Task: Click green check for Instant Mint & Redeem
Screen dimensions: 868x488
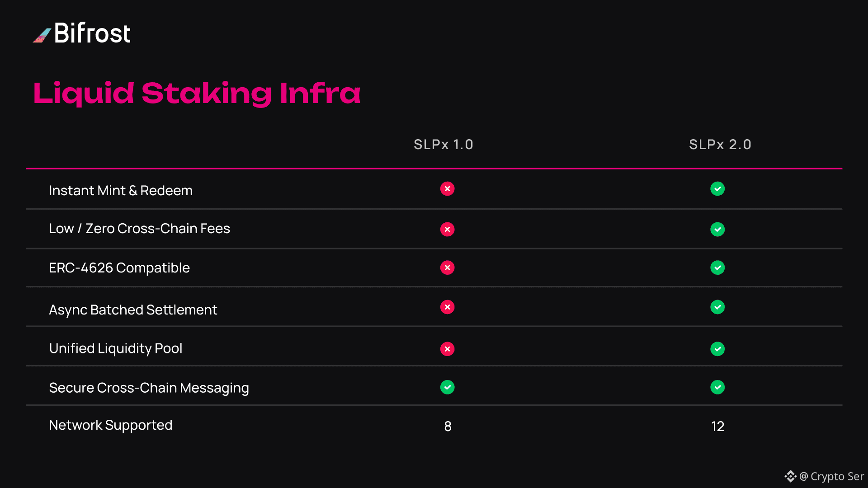Action: click(x=717, y=189)
